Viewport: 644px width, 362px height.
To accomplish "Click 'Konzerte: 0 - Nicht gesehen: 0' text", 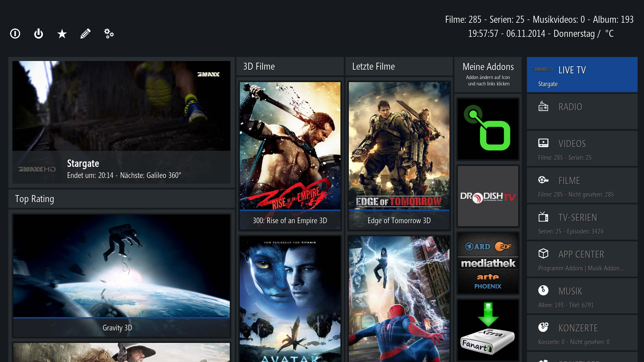I will [x=574, y=342].
